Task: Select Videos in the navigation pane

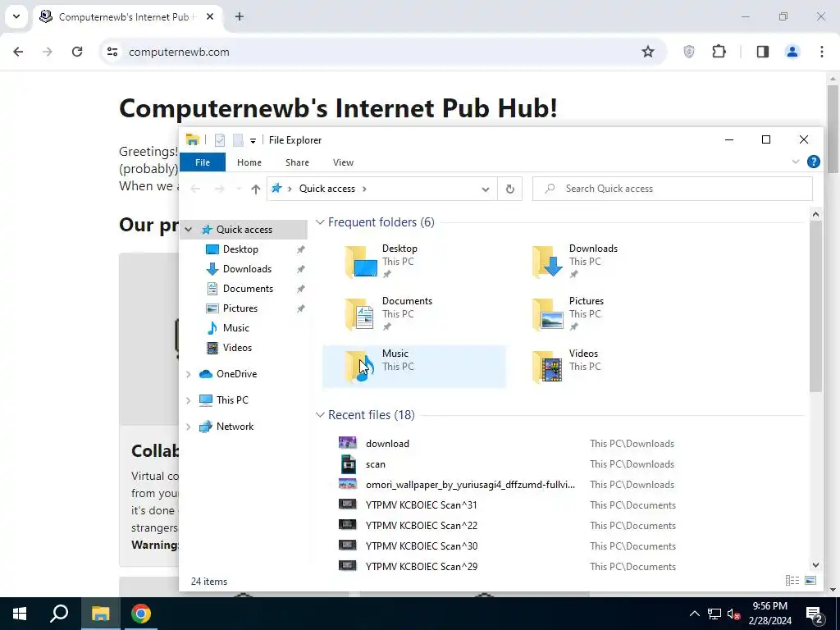Action: pos(237,348)
